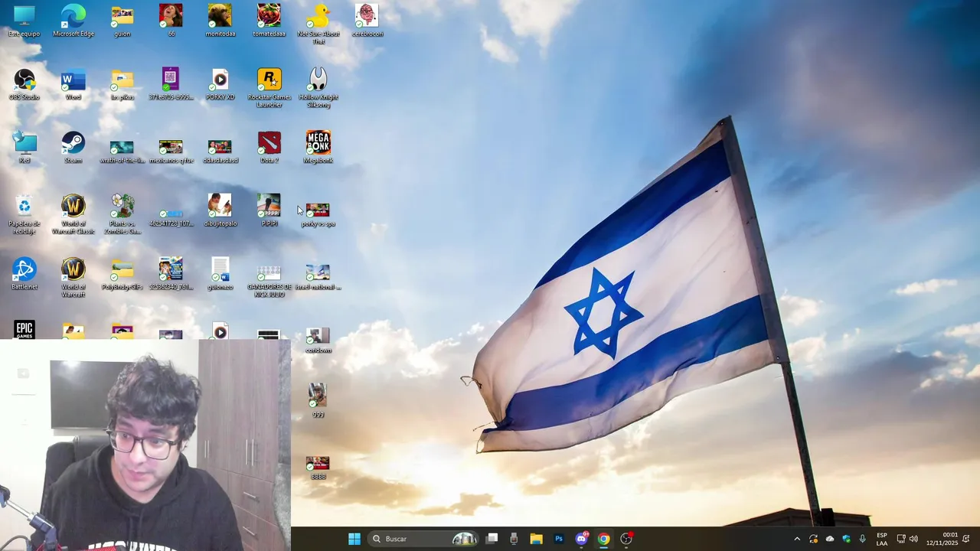Viewport: 980px width, 551px height.
Task: Select the tomatedaaa image file
Action: (269, 21)
